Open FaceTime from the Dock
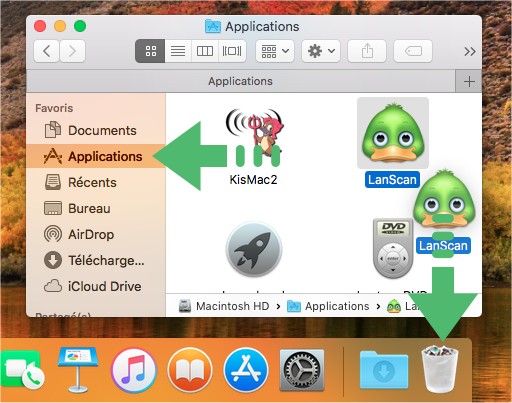Screen dimensions: 512x403 click(23, 370)
